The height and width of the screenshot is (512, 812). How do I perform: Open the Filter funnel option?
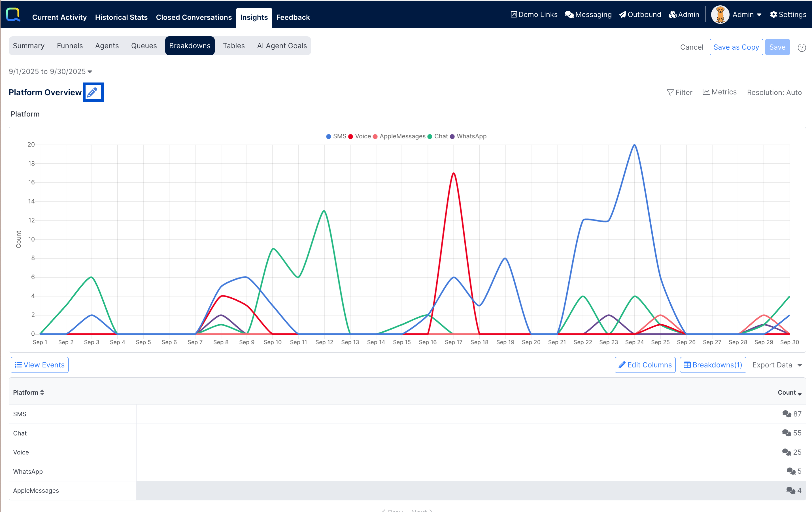[679, 92]
